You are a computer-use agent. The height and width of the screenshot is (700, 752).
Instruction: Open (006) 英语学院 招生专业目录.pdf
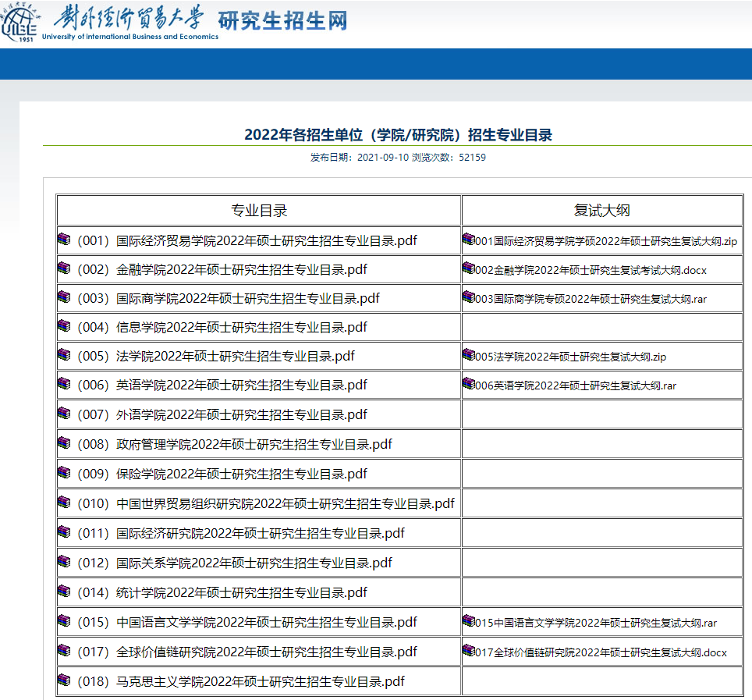(x=222, y=385)
